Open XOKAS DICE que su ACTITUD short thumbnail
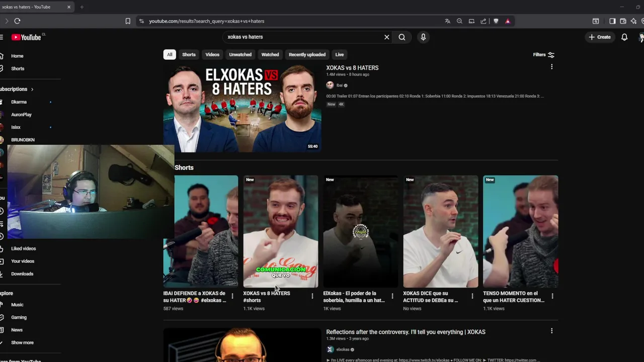 tap(441, 231)
